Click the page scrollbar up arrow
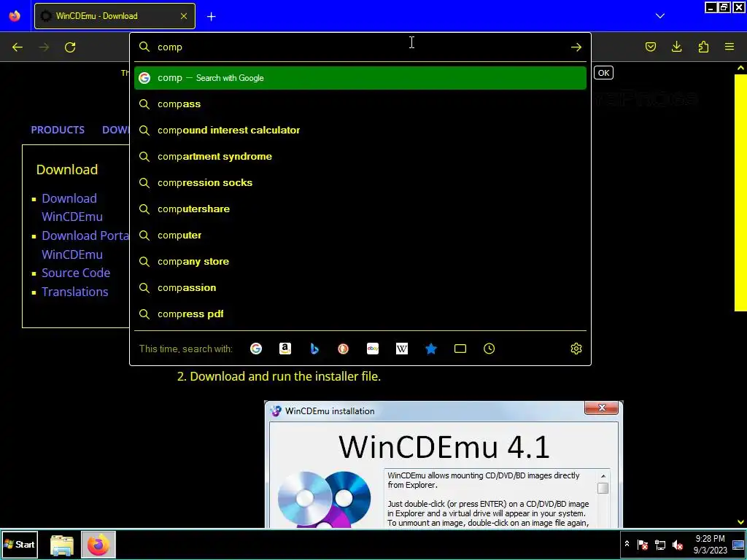The width and height of the screenshot is (747, 560). click(740, 68)
